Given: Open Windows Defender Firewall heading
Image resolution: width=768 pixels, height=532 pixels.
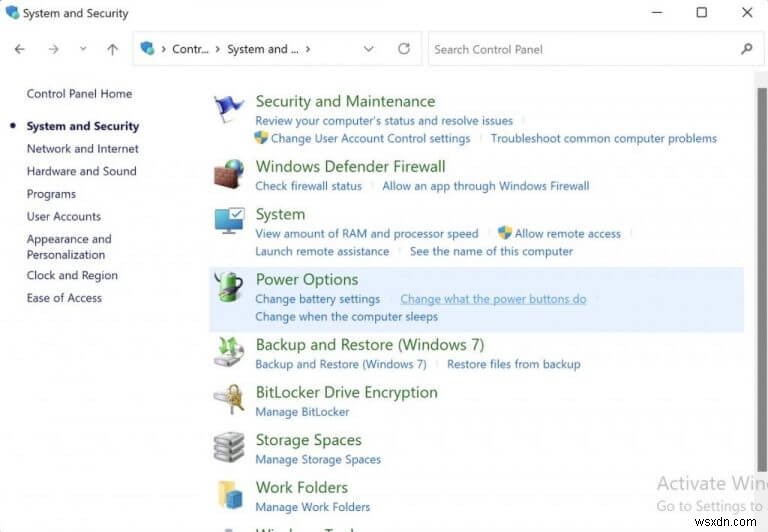Looking at the screenshot, I should click(x=351, y=167).
